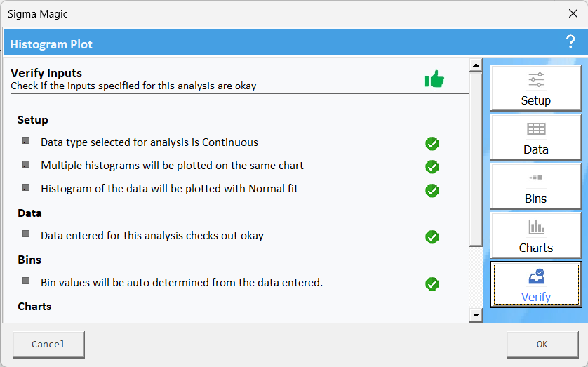Click bullet beside Multiple histograms line

(26, 164)
